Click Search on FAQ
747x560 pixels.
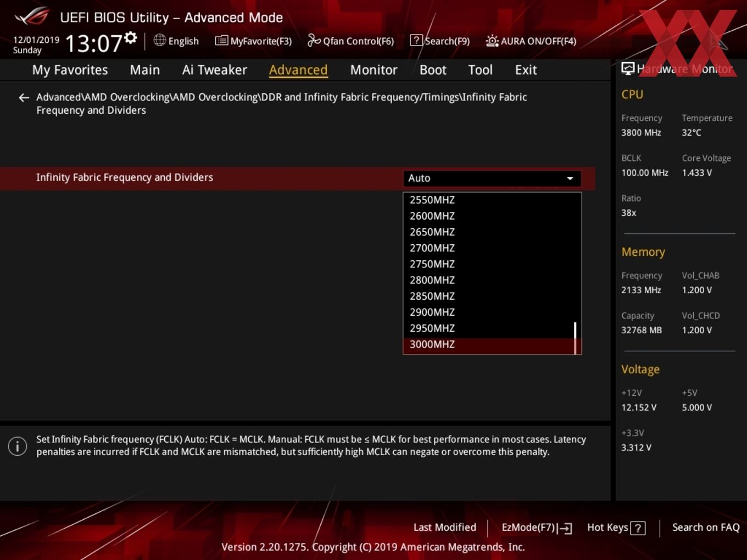[x=706, y=527]
